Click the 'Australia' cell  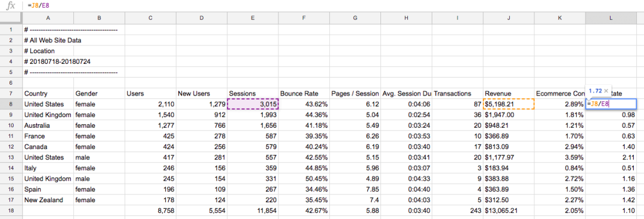click(48, 125)
